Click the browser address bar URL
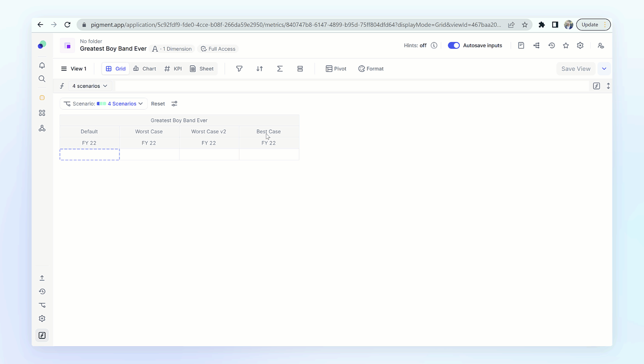 click(x=296, y=25)
